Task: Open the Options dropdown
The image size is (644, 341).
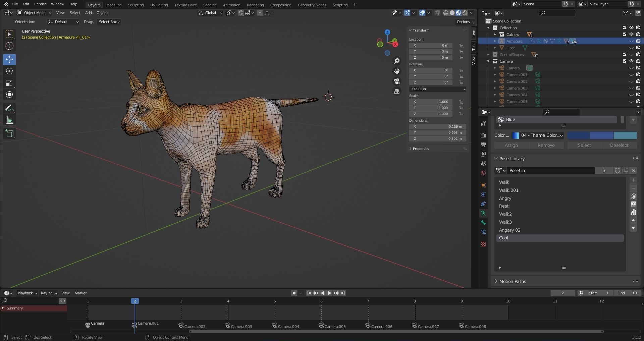Action: pyautogui.click(x=465, y=22)
